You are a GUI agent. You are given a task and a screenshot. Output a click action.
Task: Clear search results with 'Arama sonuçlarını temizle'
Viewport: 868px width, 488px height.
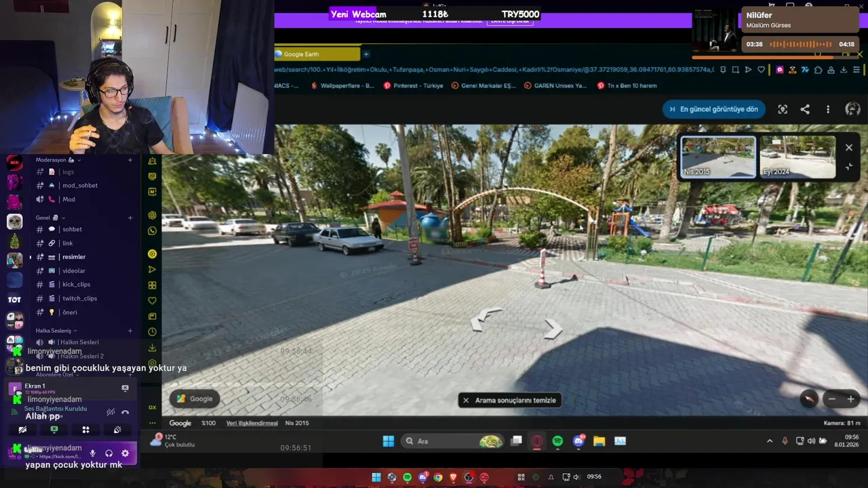tap(509, 400)
